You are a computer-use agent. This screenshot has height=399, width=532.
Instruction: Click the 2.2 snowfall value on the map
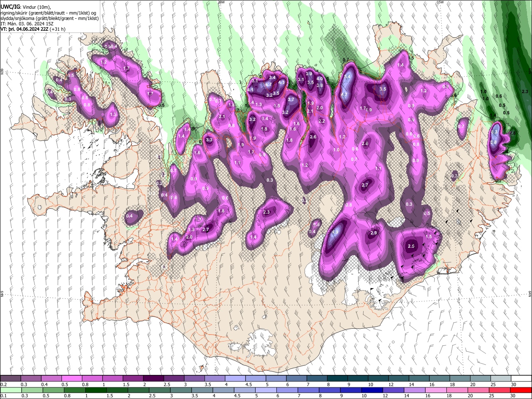pyautogui.click(x=322, y=121)
